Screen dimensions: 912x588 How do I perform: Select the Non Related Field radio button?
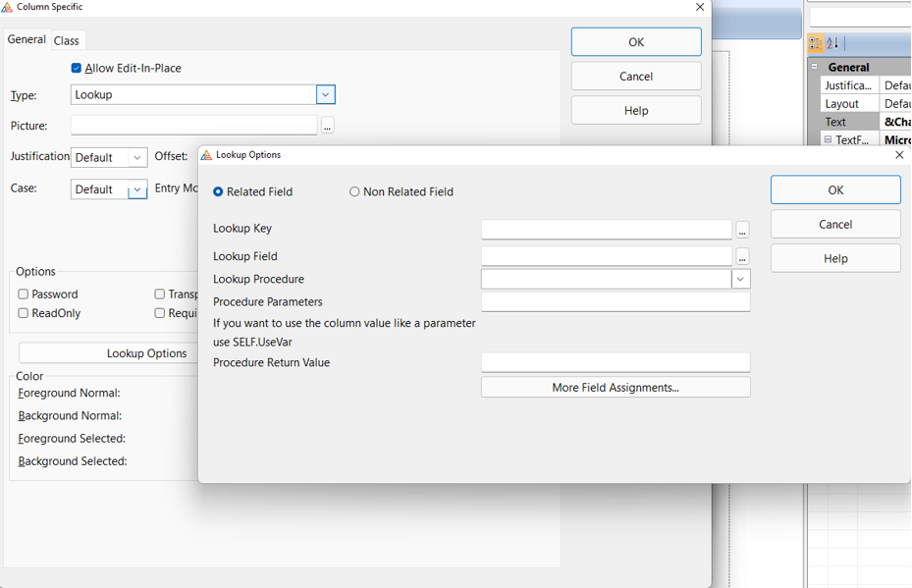tap(354, 192)
